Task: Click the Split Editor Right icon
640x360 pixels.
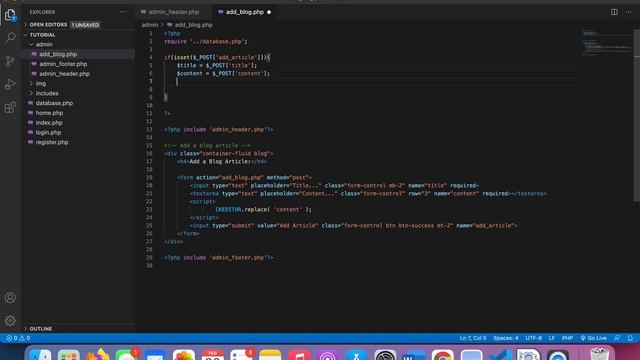Action: [614, 12]
